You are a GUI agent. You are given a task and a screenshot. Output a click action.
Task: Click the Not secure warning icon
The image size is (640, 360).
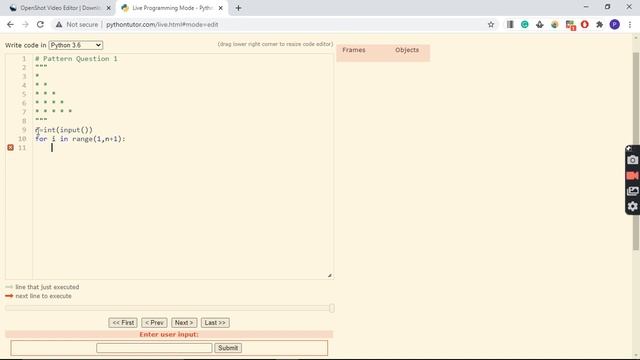59,24
